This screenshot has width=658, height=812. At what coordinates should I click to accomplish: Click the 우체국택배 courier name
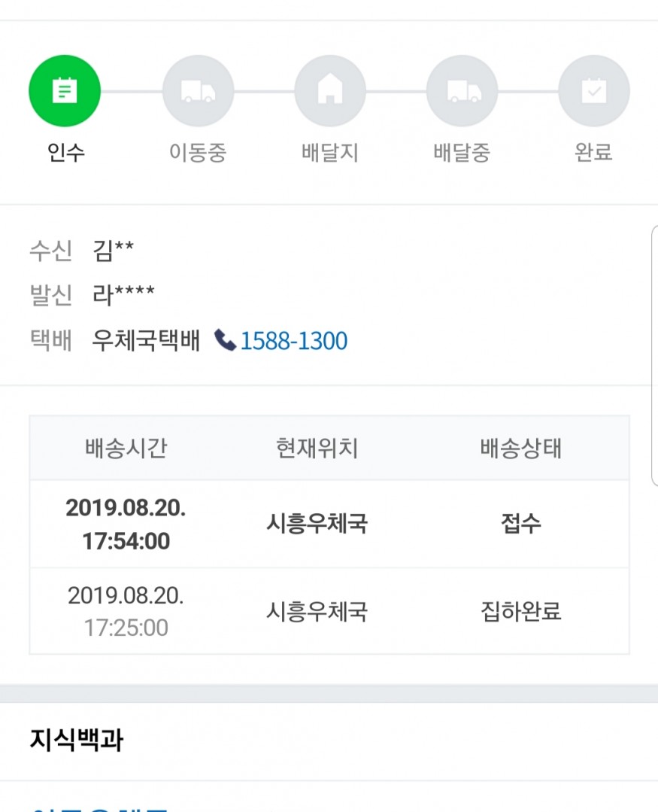[x=146, y=340]
